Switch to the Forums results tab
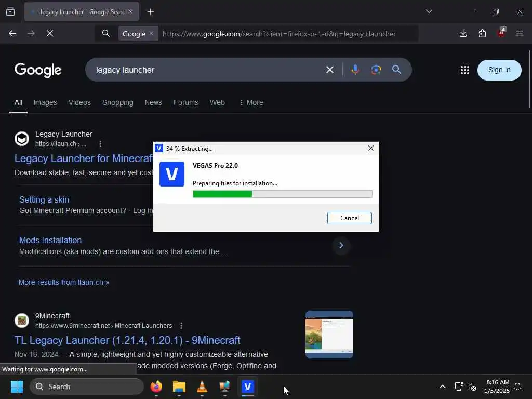Screen dimensions: 532x399 [186, 102]
